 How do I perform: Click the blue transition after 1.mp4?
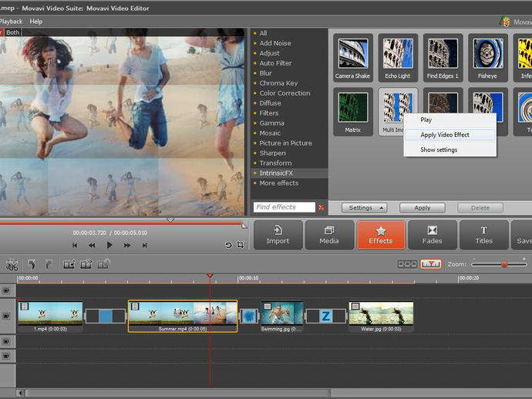106,316
